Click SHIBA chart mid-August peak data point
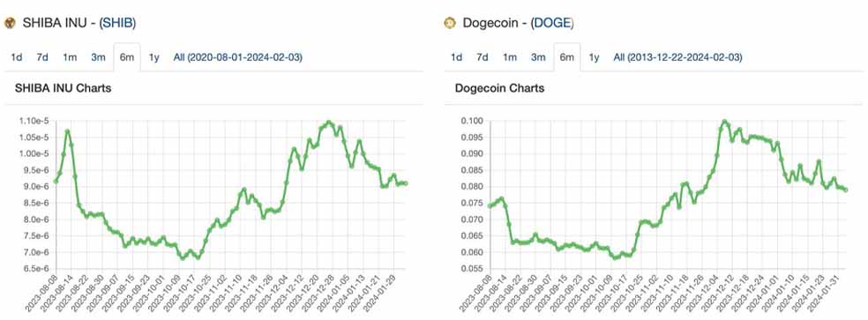 tap(68, 131)
